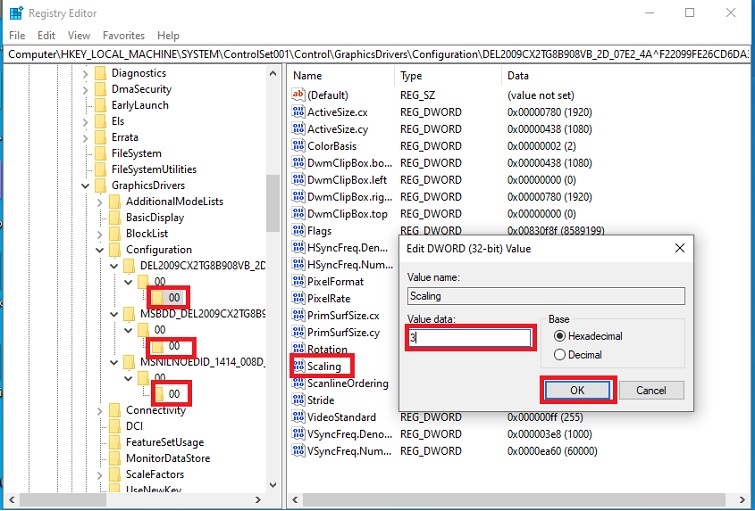Viewport: 755px width, 511px height.
Task: Open the Edit menu
Action: 46,35
